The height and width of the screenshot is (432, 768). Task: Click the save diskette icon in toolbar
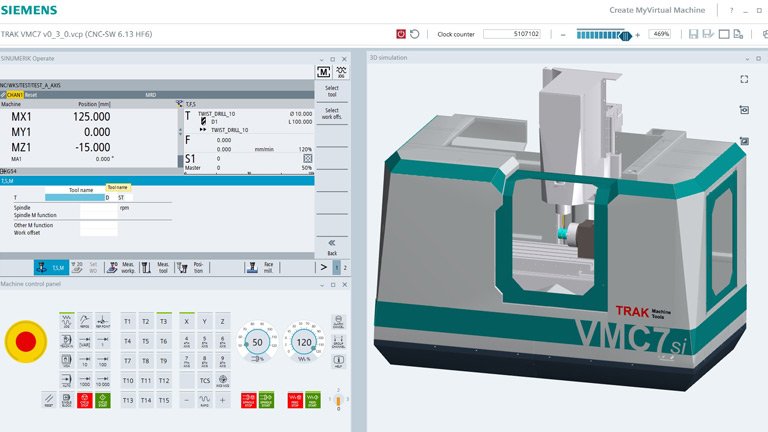click(693, 34)
